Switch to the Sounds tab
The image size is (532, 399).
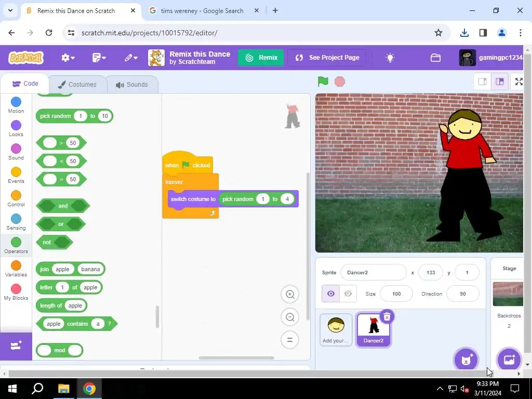132,85
